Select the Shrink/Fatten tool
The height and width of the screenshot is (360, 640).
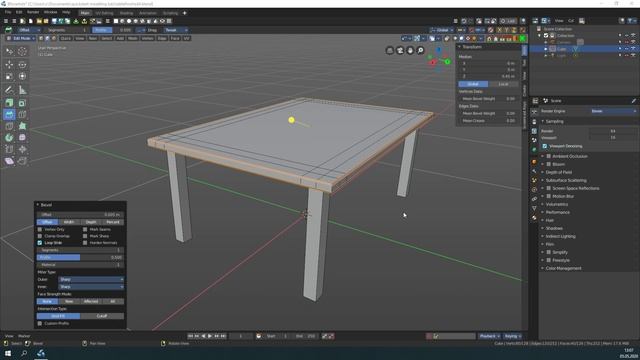click(22, 149)
